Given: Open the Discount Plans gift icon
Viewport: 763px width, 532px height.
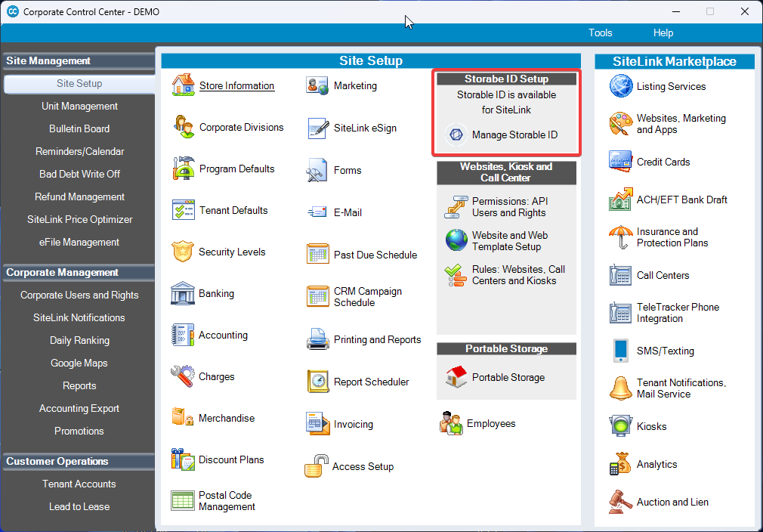Looking at the screenshot, I should [183, 459].
